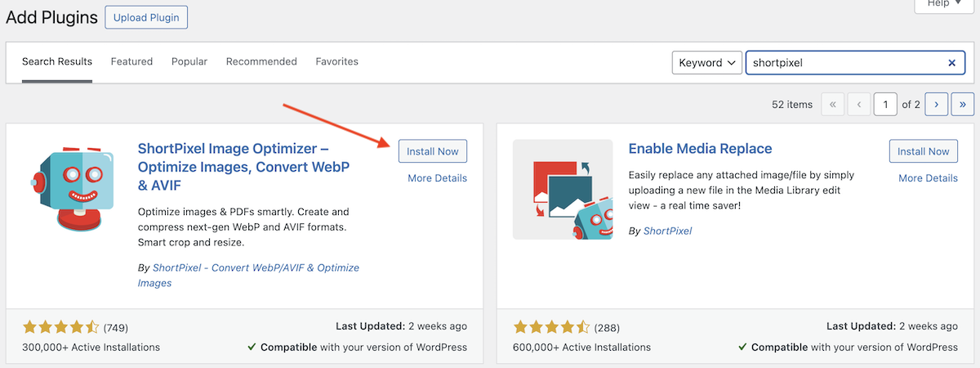Viewport: 980px width, 368px height.
Task: Switch to the Featured tab
Action: tap(131, 61)
